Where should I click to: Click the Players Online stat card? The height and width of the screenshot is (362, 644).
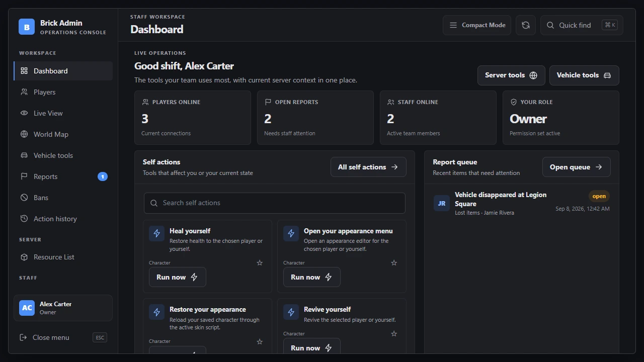pos(193,118)
